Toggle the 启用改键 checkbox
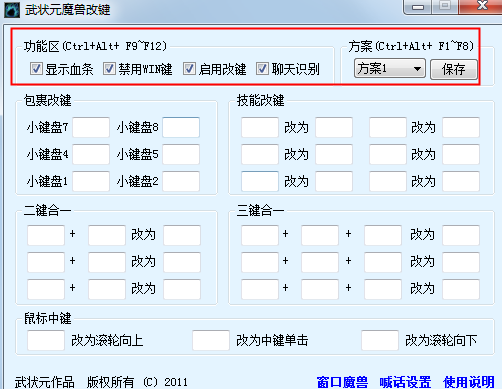Image resolution: width=502 pixels, height=389 pixels. click(189, 69)
